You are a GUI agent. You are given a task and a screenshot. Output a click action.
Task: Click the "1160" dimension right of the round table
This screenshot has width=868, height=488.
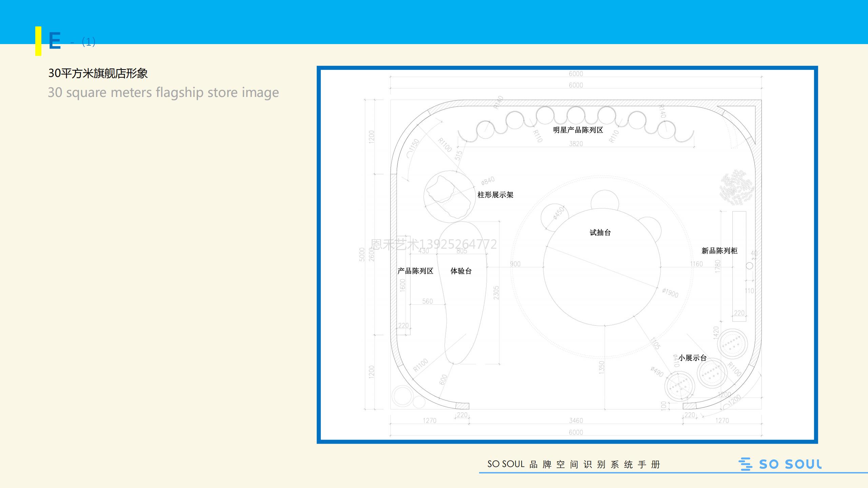(x=696, y=264)
